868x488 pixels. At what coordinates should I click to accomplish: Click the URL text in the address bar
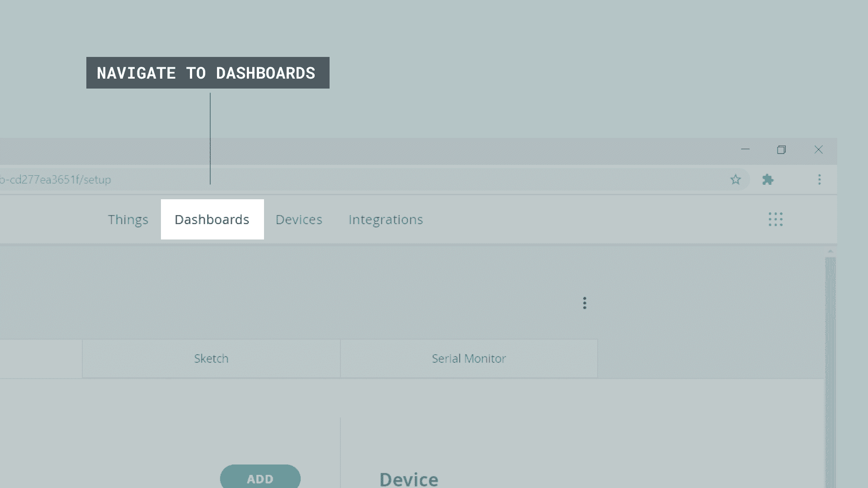(x=56, y=180)
